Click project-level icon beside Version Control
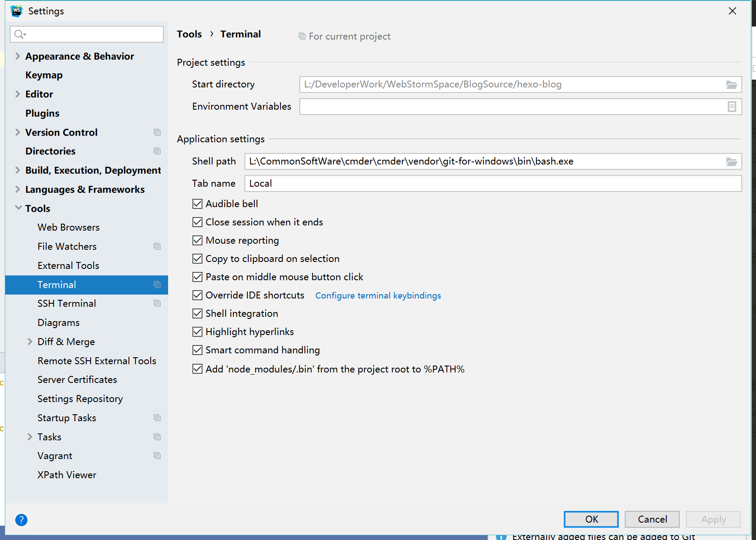 point(157,132)
